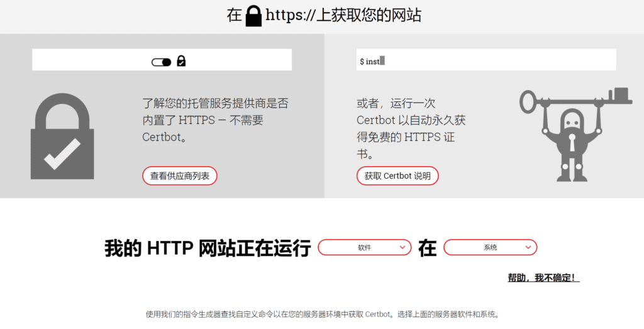
Task: Expand the 系统 dropdown
Action: (x=491, y=247)
